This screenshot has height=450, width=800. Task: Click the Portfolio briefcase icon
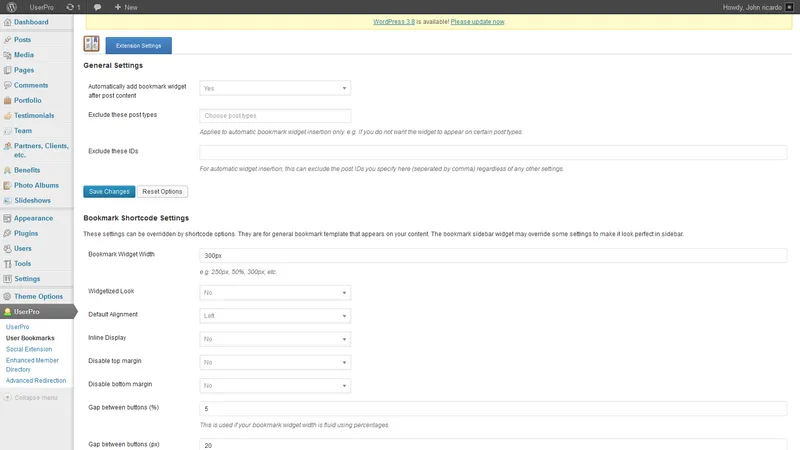pyautogui.click(x=7, y=101)
